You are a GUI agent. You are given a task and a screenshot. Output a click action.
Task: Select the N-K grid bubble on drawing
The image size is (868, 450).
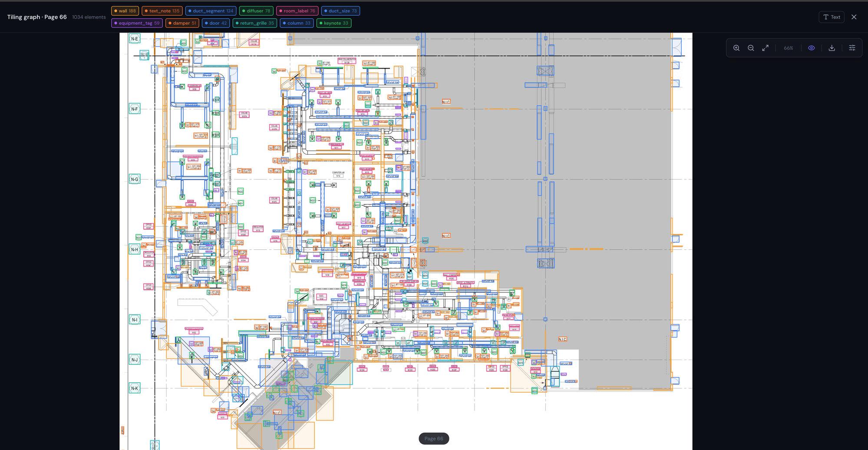135,388
